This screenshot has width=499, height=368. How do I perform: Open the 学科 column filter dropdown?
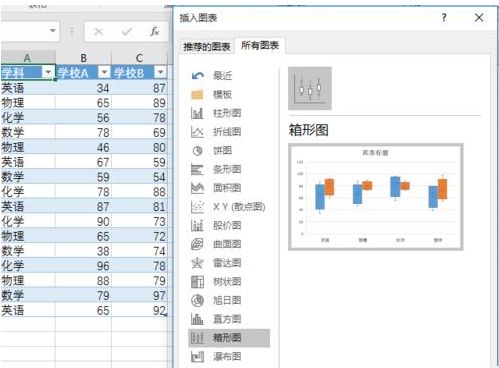click(48, 72)
